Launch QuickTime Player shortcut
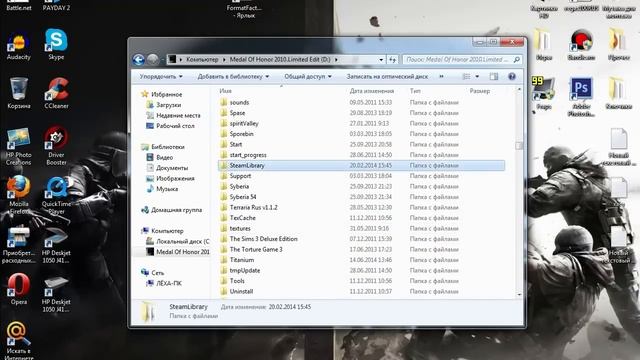The width and height of the screenshot is (640, 360). 56,196
